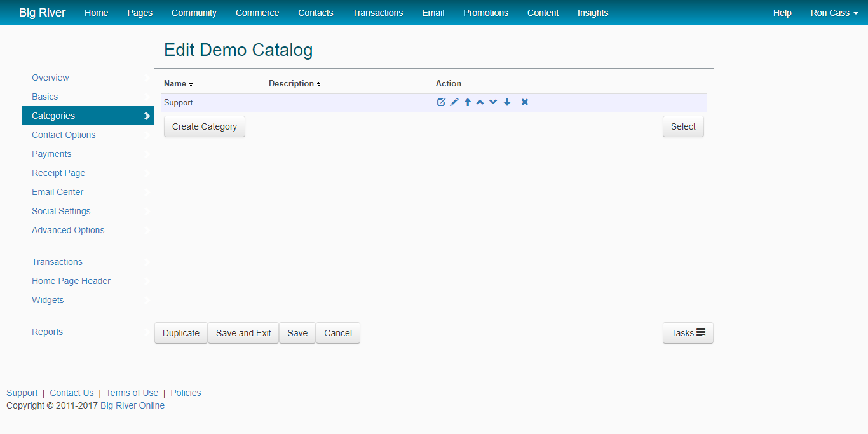
Task: Click the pencil icon in Support row
Action: [x=454, y=102]
